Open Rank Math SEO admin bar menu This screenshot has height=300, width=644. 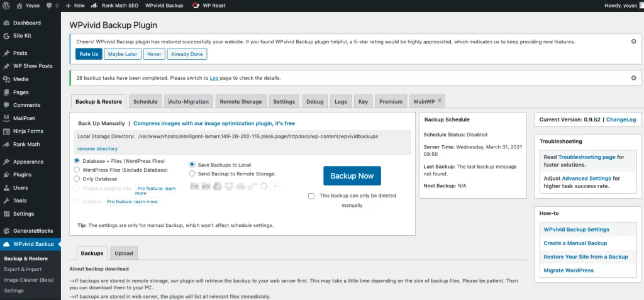click(x=114, y=6)
